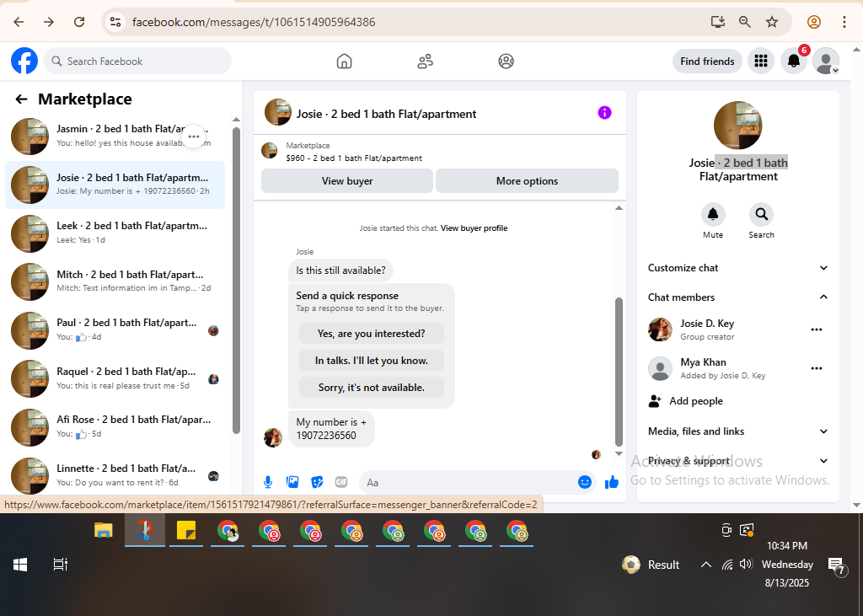Click the Search Facebook field
863x616 pixels.
pyautogui.click(x=137, y=62)
